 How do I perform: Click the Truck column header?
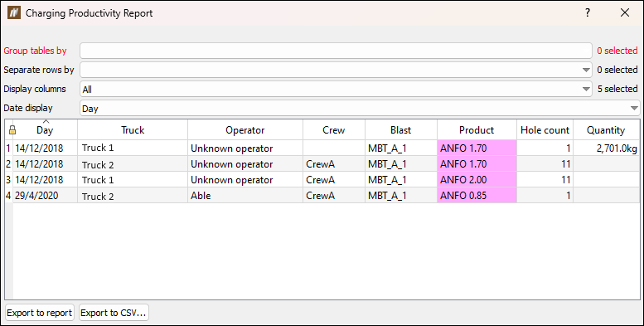[x=133, y=130]
